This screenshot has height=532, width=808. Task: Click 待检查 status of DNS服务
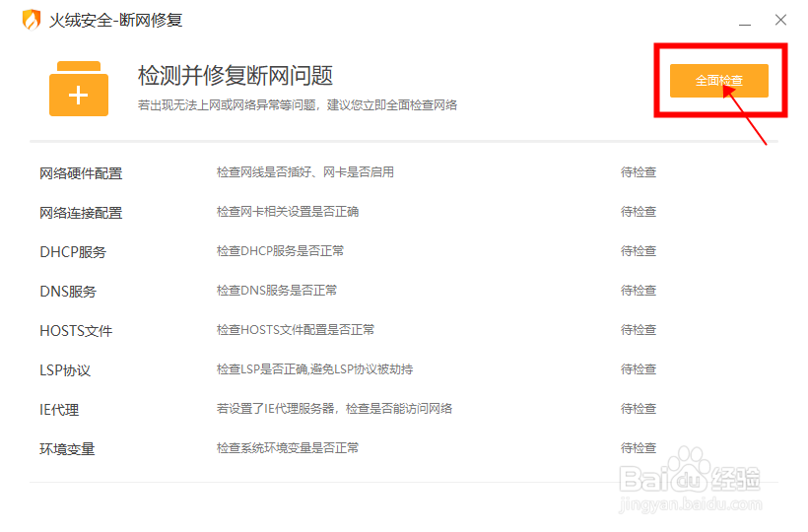click(639, 291)
